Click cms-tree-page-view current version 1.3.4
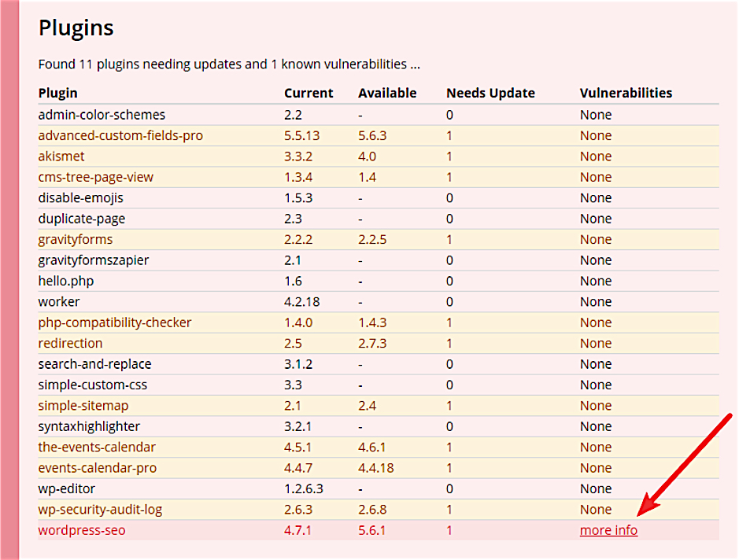 (298, 177)
